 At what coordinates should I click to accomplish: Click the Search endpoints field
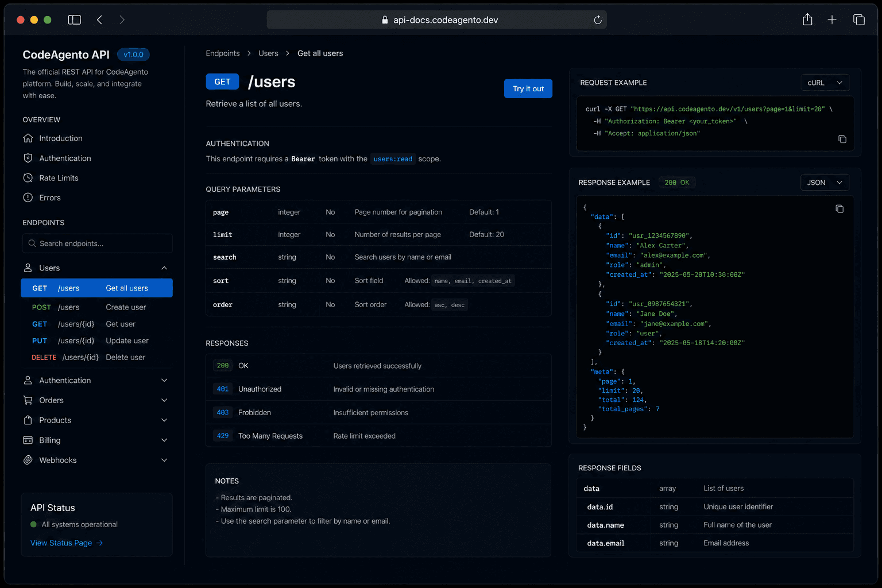click(97, 243)
